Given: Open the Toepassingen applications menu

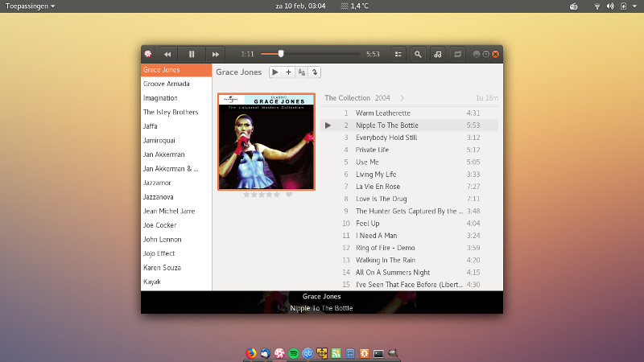Looking at the screenshot, I should (x=30, y=6).
